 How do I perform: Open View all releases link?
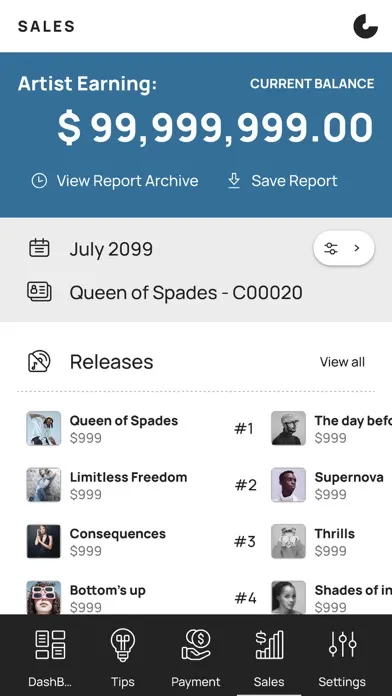coord(342,362)
